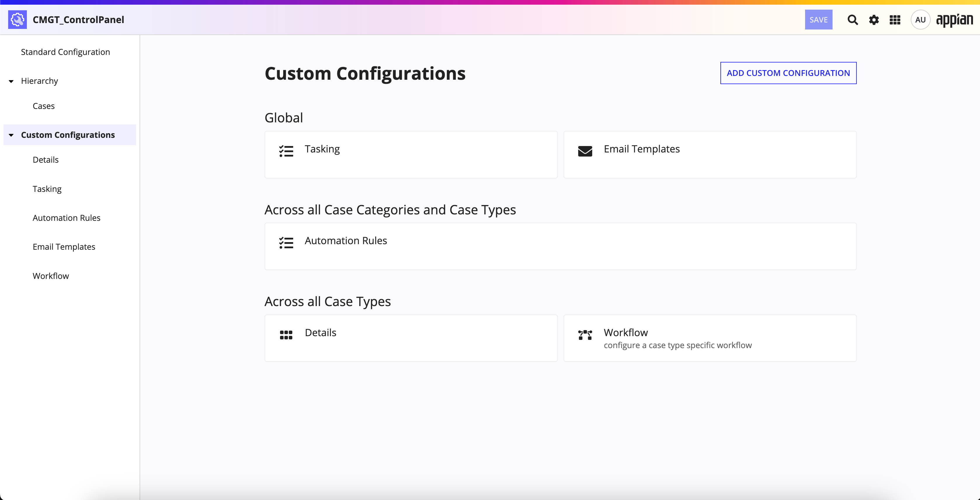This screenshot has width=980, height=500.
Task: Click 'Across all Case Categories and Case Types' heading
Action: pos(390,210)
